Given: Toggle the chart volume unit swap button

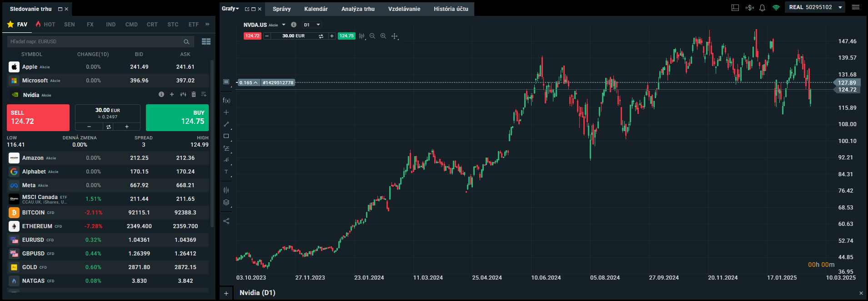Looking at the screenshot, I should pos(321,36).
